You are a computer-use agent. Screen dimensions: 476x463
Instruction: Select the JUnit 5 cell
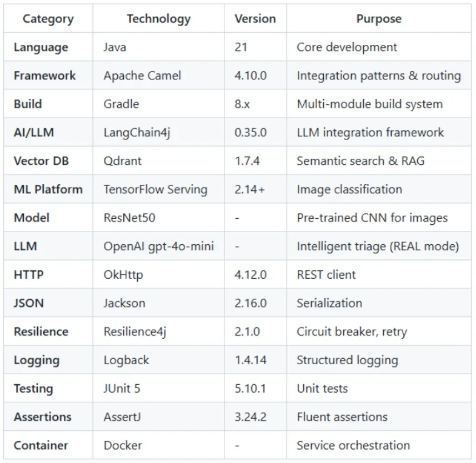tap(122, 389)
